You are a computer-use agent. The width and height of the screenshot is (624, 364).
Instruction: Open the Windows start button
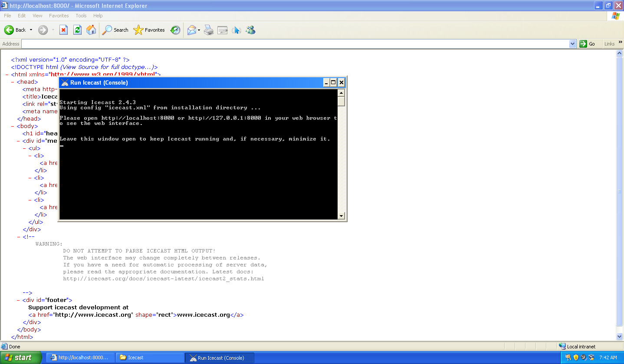point(20,358)
